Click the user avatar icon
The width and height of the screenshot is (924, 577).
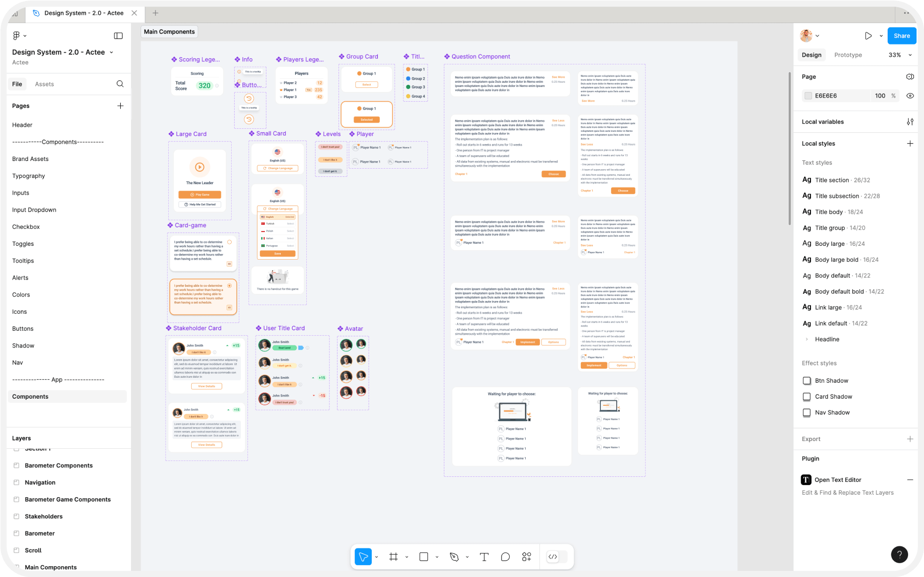(806, 36)
